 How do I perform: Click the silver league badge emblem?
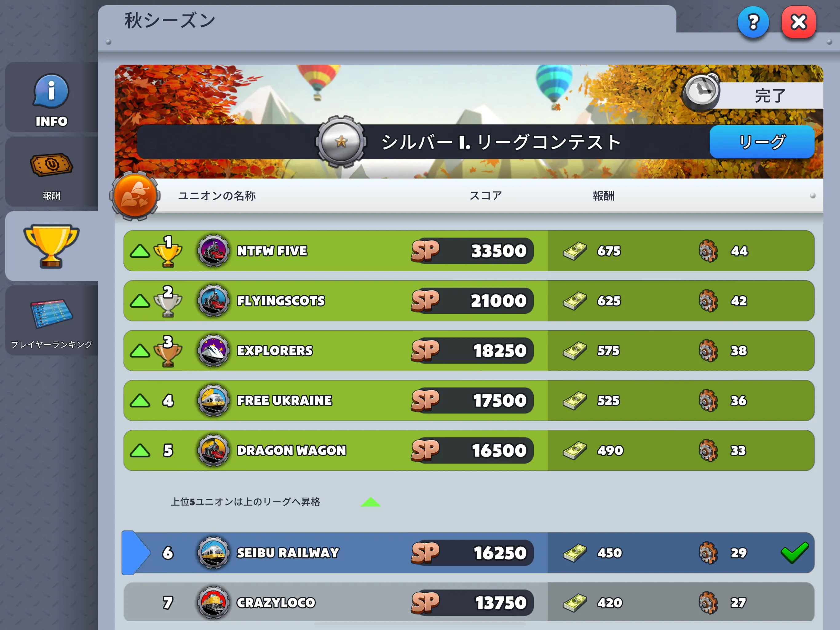(341, 142)
